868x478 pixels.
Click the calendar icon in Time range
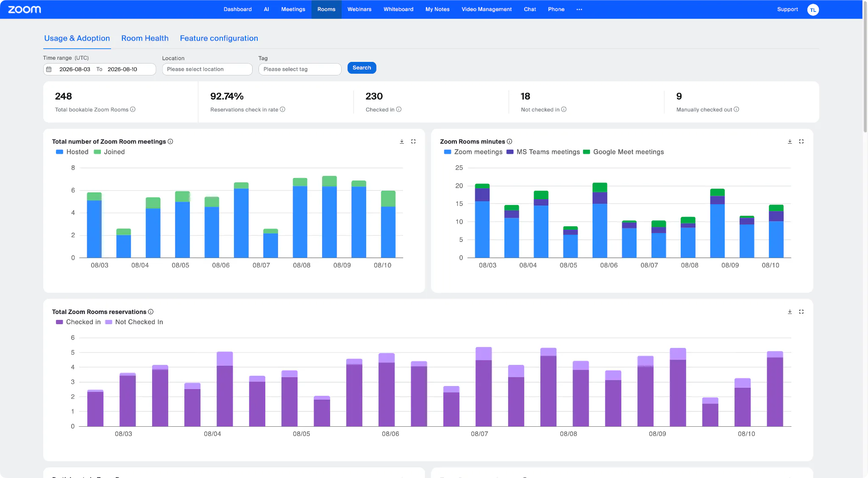tap(49, 69)
